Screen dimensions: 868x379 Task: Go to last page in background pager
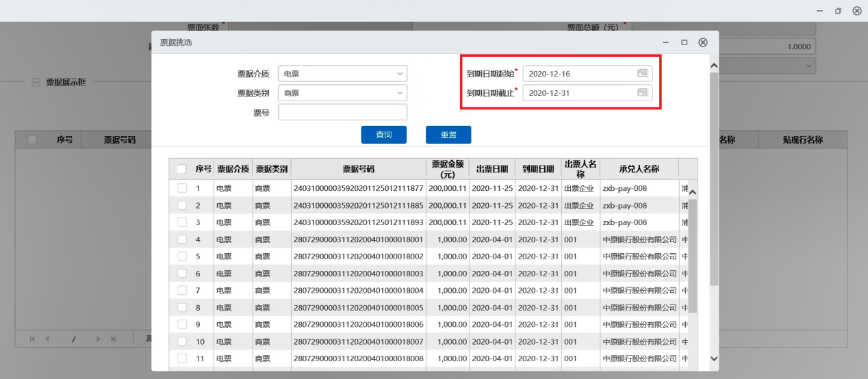click(x=113, y=339)
